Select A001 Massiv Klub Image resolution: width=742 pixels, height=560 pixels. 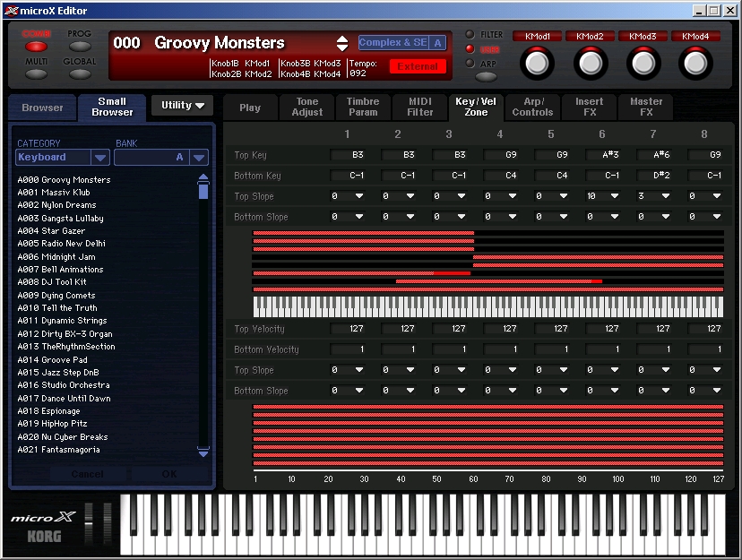[54, 193]
